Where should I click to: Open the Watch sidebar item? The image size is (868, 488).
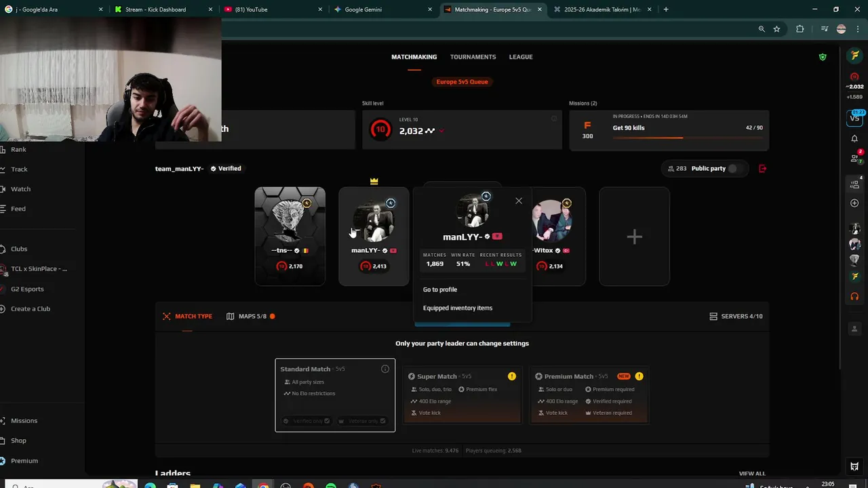coord(20,189)
